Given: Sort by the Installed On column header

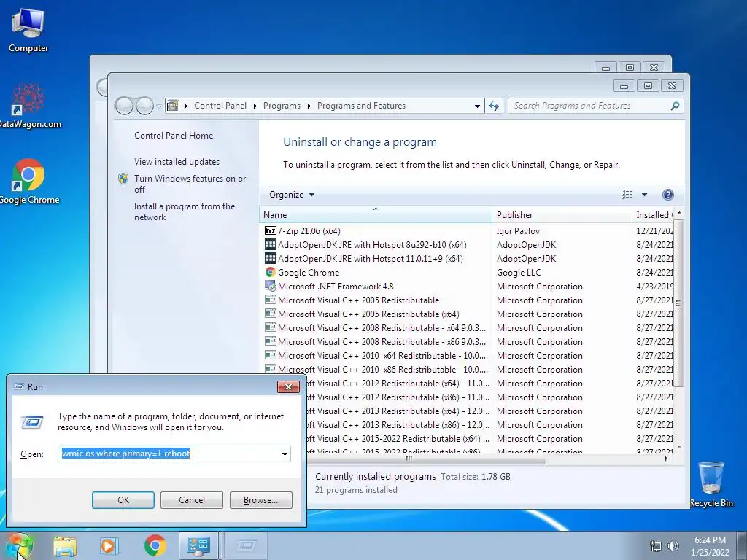Looking at the screenshot, I should 653,215.
